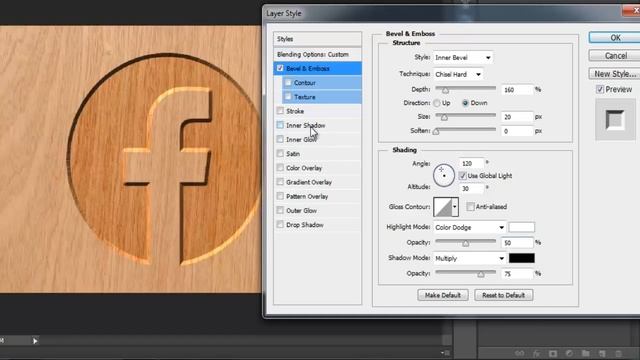Toggle Use Global Light checkbox
640x360 pixels.
(462, 176)
